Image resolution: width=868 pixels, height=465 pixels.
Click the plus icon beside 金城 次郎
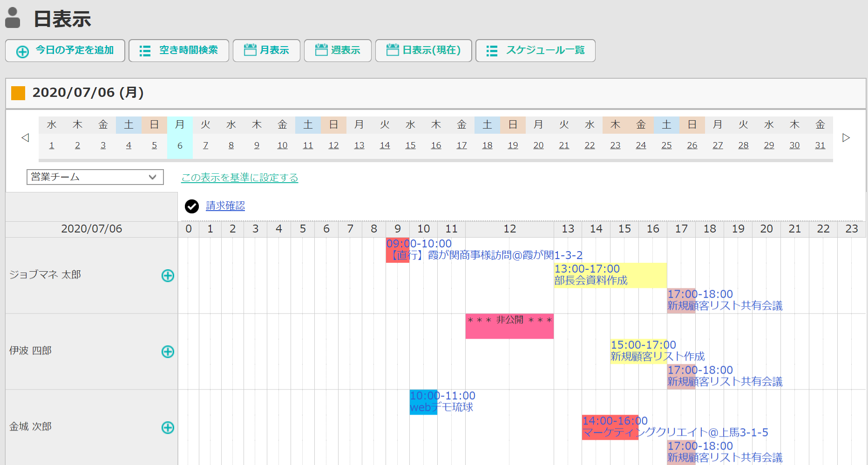(168, 428)
